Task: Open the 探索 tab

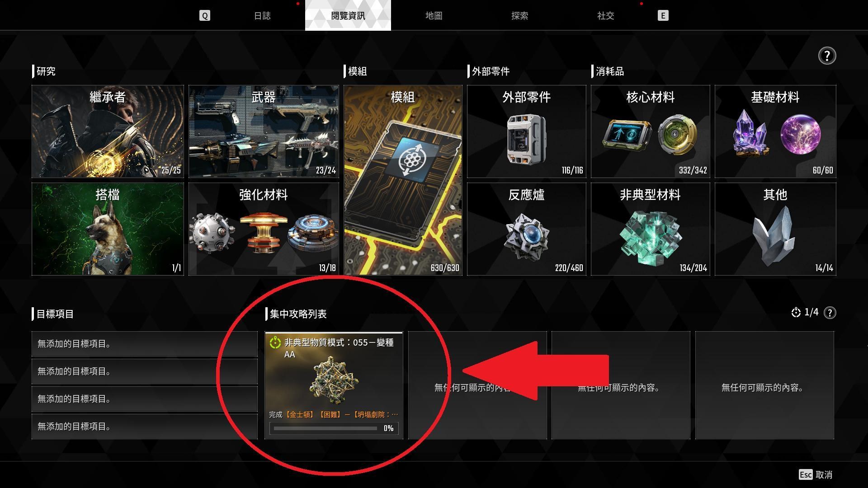Action: [519, 16]
